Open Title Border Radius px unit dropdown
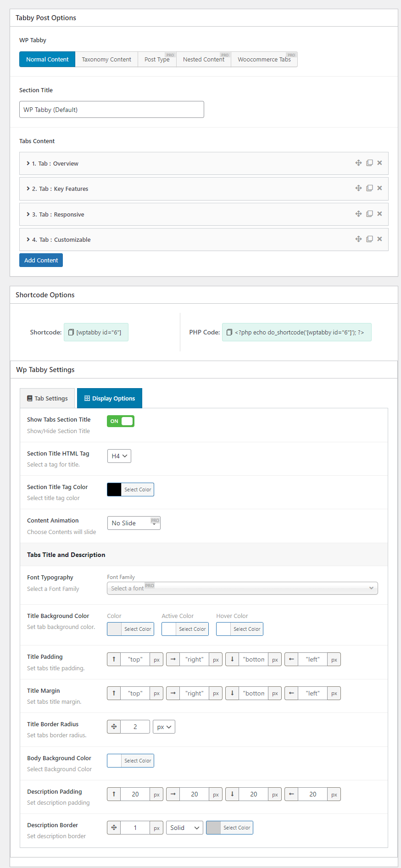 coord(164,727)
